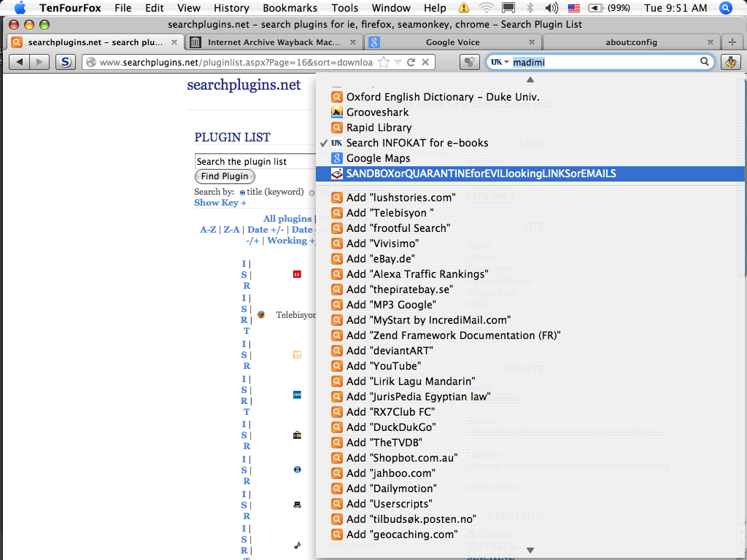Switch to the Google Voice tab
This screenshot has width=747, height=560.
452,42
